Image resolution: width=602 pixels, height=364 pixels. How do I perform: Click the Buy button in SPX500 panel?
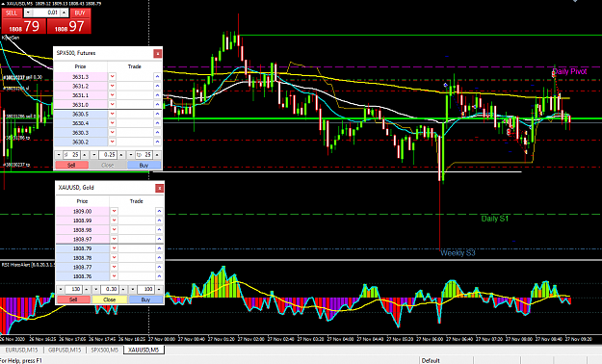tap(144, 165)
